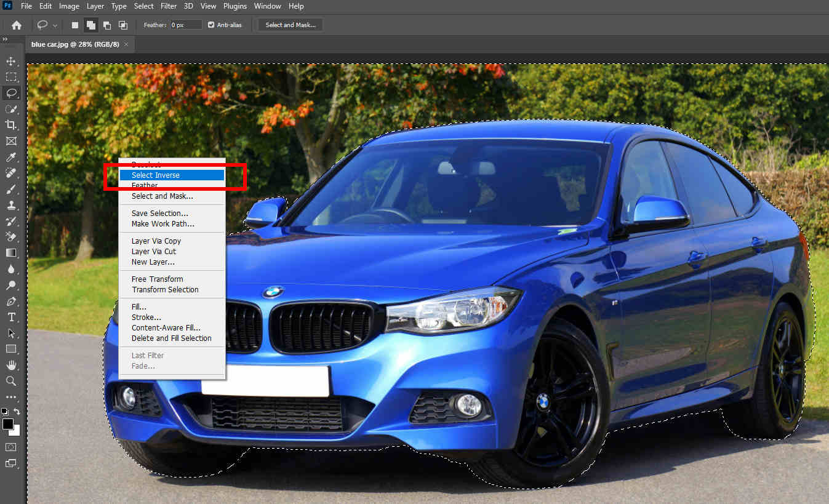Open the Lasso tool preset picker dropdown
The height and width of the screenshot is (504, 829).
coord(55,25)
